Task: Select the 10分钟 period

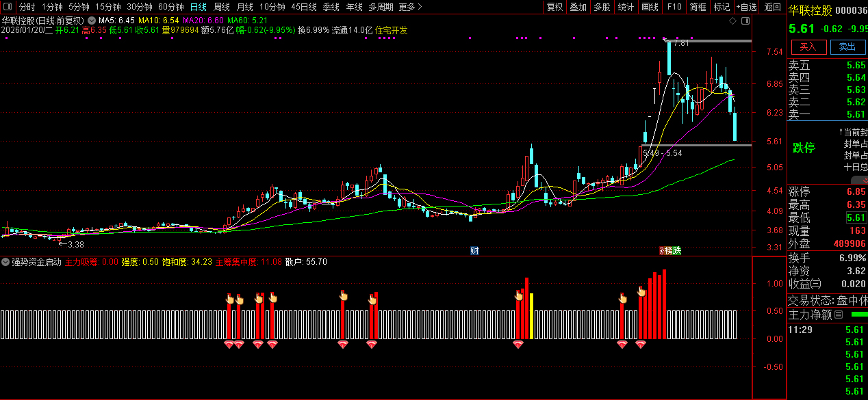Action: coord(272,7)
